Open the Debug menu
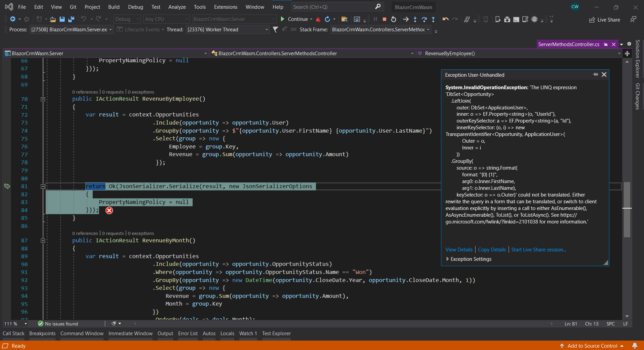The width and height of the screenshot is (644, 350). coord(135,7)
